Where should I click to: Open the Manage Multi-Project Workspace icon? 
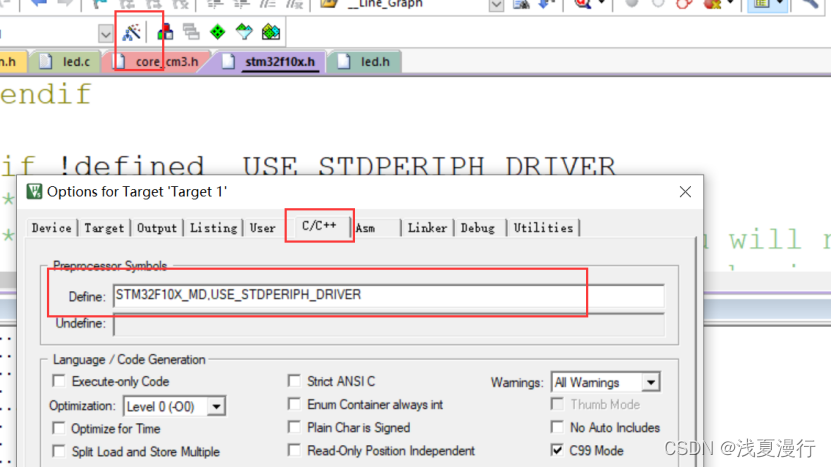point(191,32)
